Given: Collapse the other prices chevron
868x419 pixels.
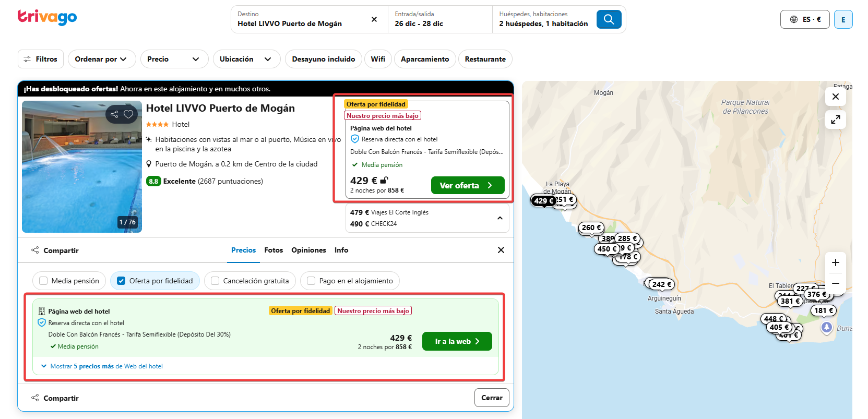Looking at the screenshot, I should coord(500,218).
